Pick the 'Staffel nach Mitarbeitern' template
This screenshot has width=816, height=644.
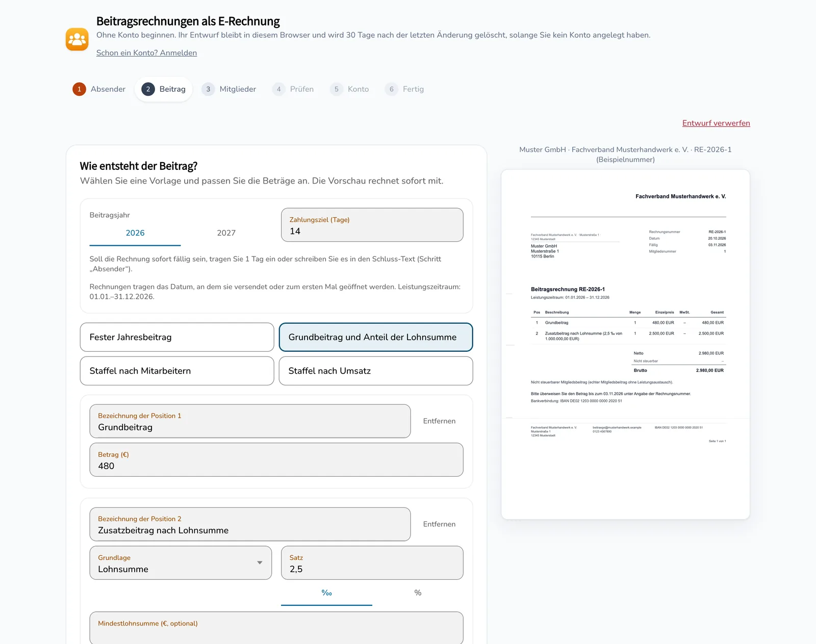point(177,371)
